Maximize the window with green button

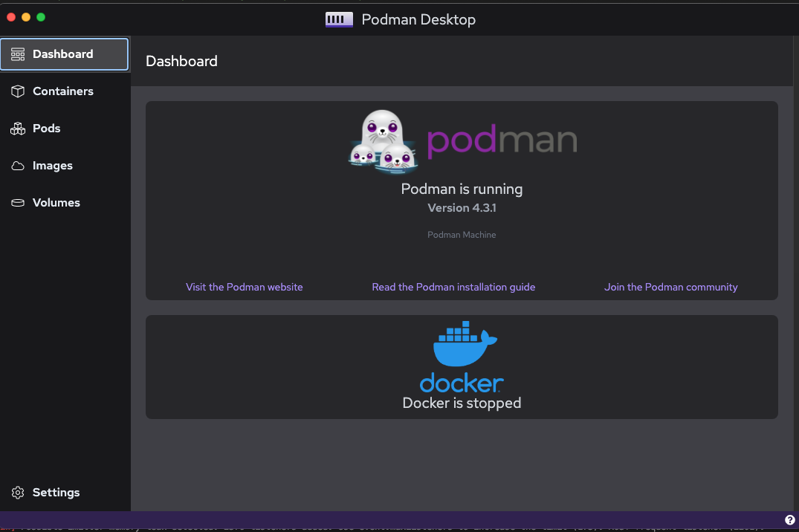pos(41,17)
